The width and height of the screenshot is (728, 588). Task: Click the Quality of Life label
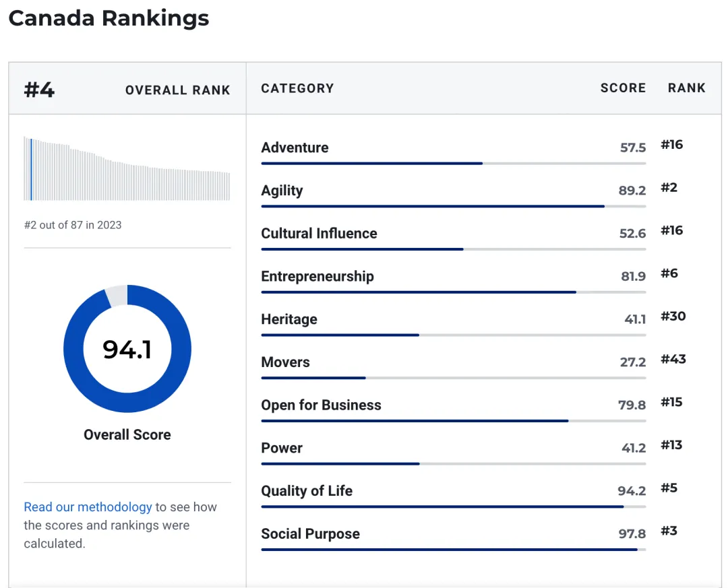tap(307, 491)
